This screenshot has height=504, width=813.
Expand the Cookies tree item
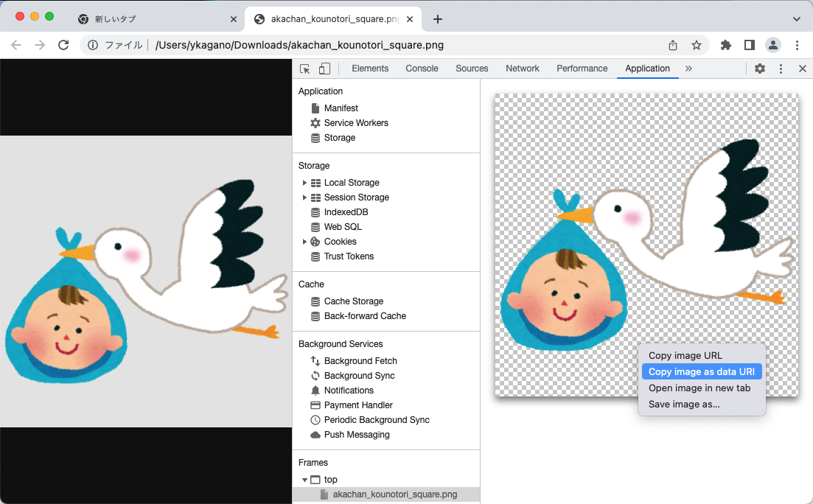tap(304, 241)
